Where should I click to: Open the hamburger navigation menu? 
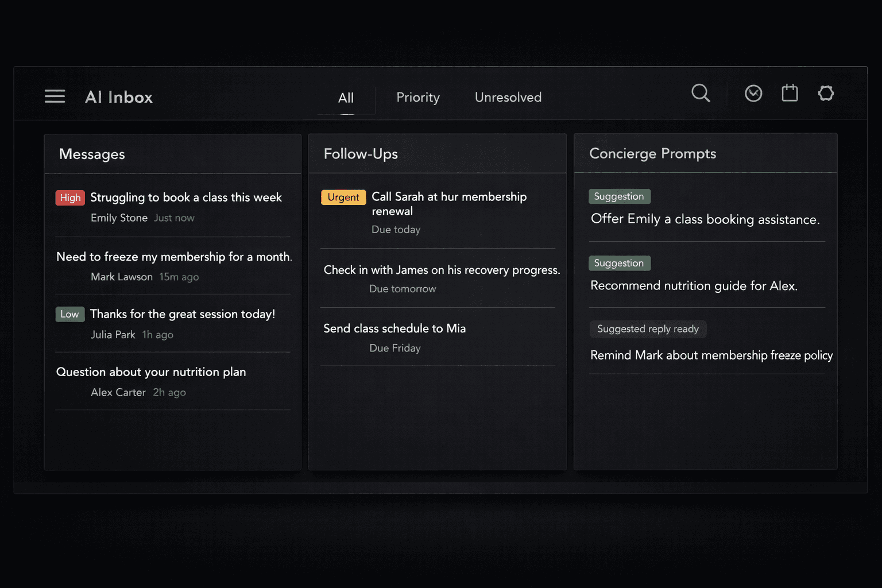55,96
